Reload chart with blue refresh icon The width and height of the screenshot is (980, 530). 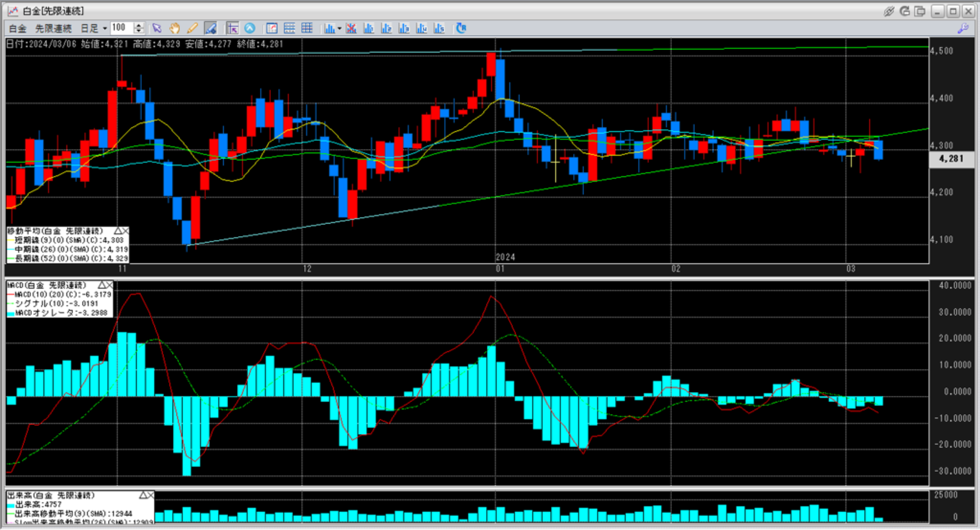(461, 28)
